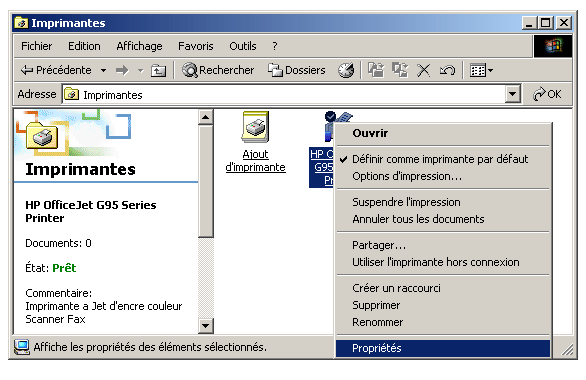Open the ? help menu
The width and height of the screenshot is (586, 380).
point(275,46)
